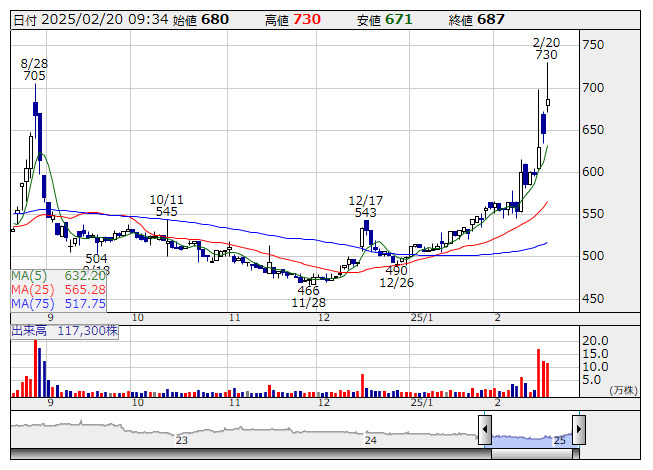Viewport: 653px width, 470px height.
Task: Click the right range handle arrow in navigator
Action: click(578, 430)
